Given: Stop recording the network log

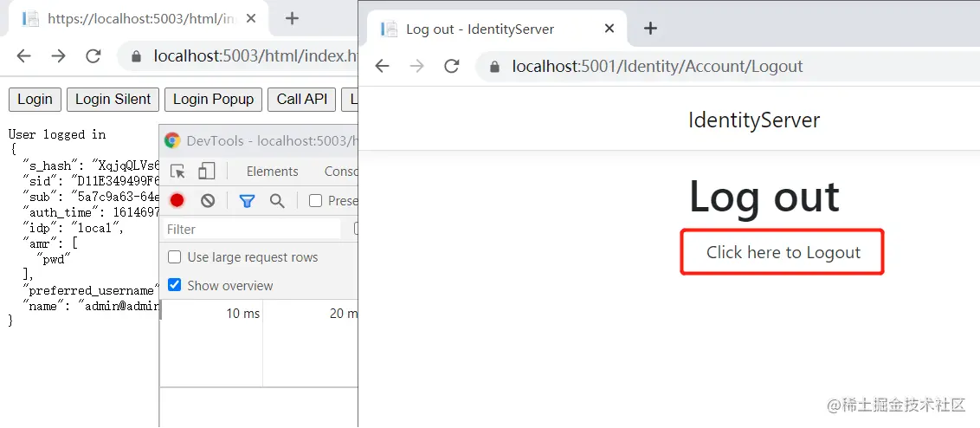Looking at the screenshot, I should 177,200.
